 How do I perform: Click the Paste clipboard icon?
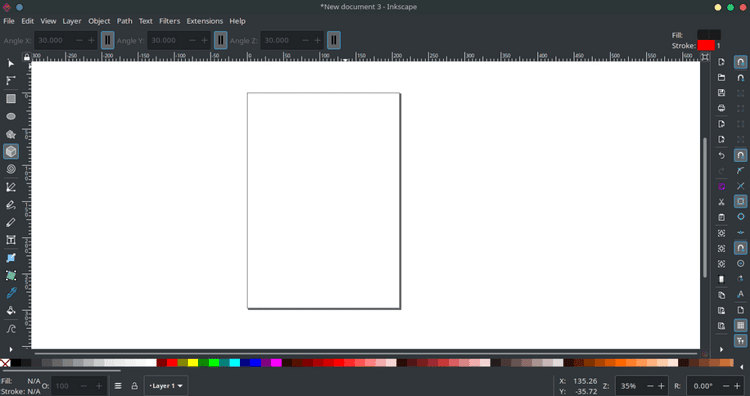(721, 217)
